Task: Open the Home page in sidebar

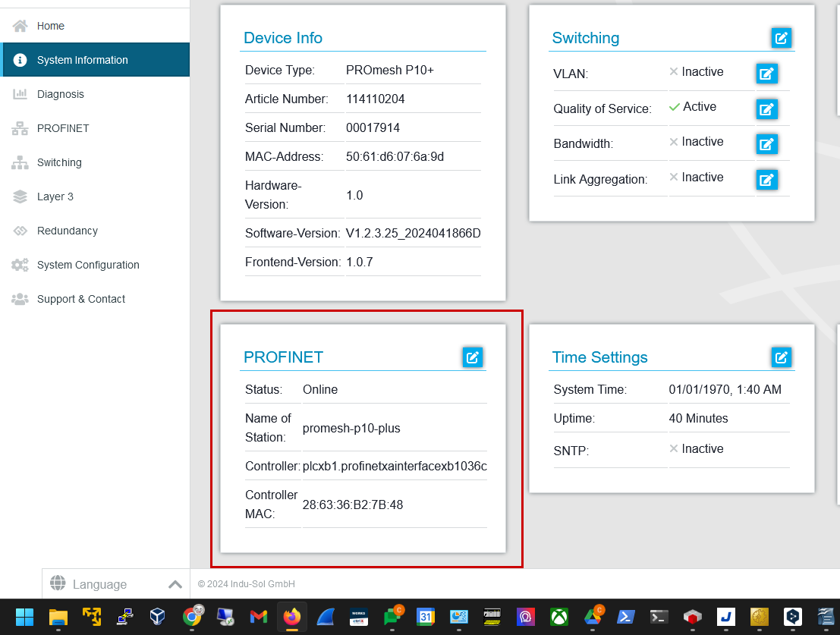Action: tap(95, 26)
